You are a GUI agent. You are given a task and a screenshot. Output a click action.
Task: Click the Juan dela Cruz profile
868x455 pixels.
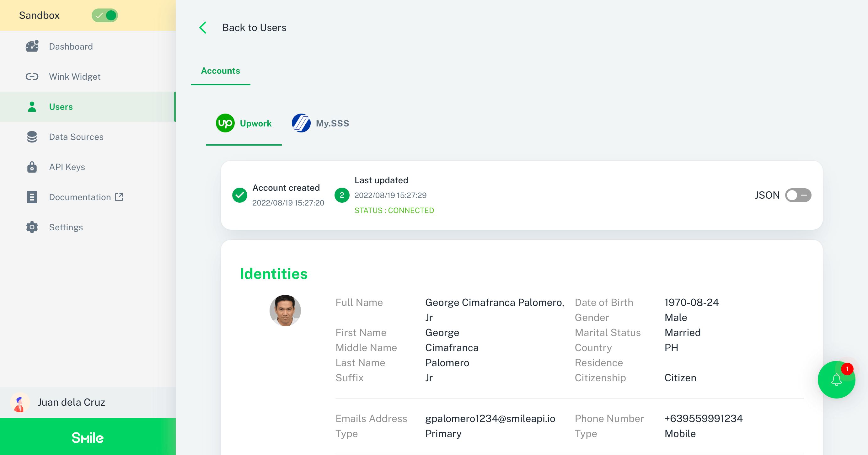[x=71, y=402]
